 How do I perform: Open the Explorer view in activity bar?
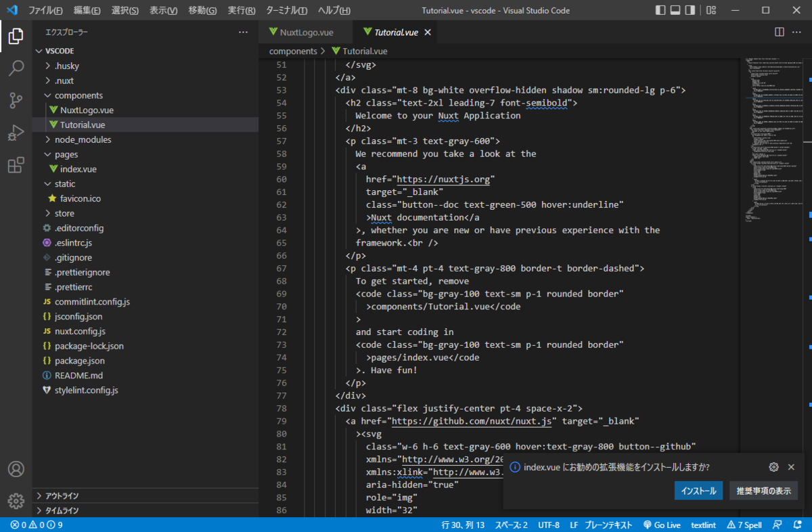coord(16,37)
